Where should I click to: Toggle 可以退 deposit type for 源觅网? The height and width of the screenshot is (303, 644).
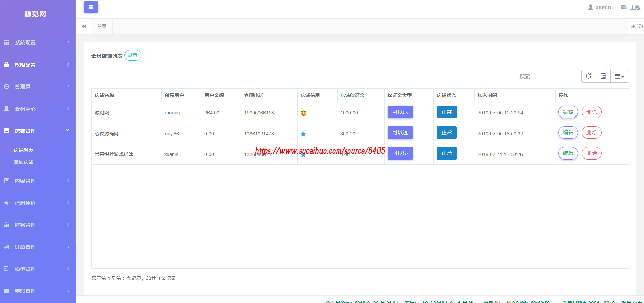click(x=400, y=112)
